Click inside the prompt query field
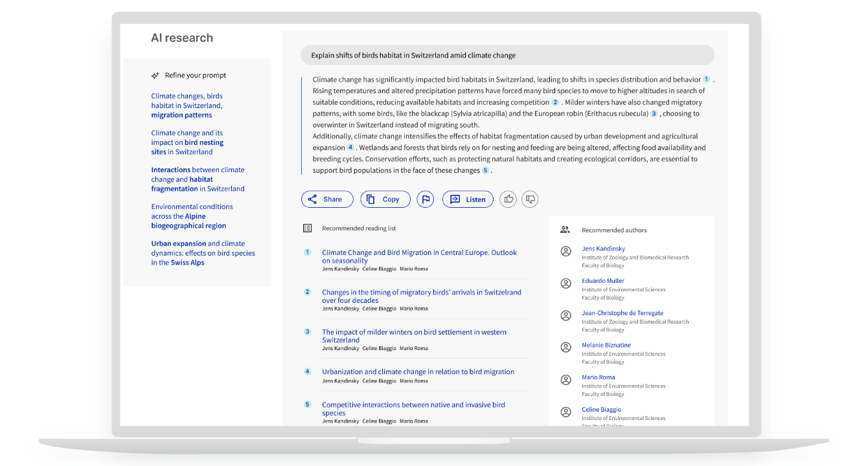The width and height of the screenshot is (868, 466). pos(507,55)
